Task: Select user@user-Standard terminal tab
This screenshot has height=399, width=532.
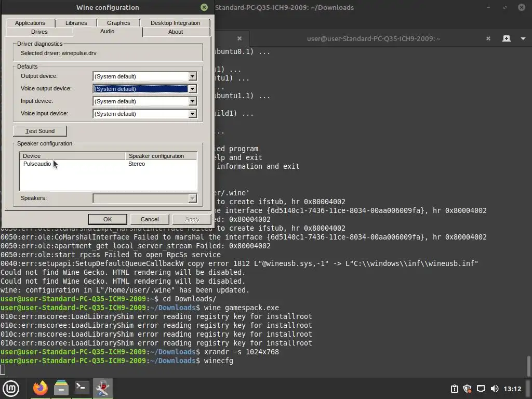Action: coord(374,38)
